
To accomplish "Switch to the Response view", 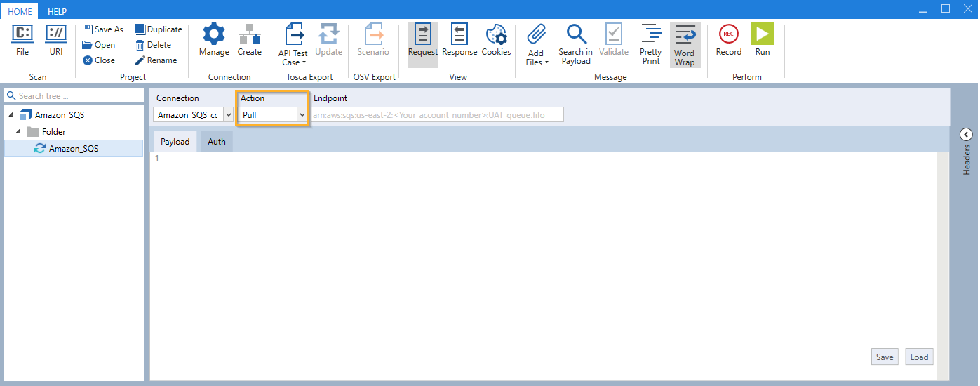I will [459, 34].
